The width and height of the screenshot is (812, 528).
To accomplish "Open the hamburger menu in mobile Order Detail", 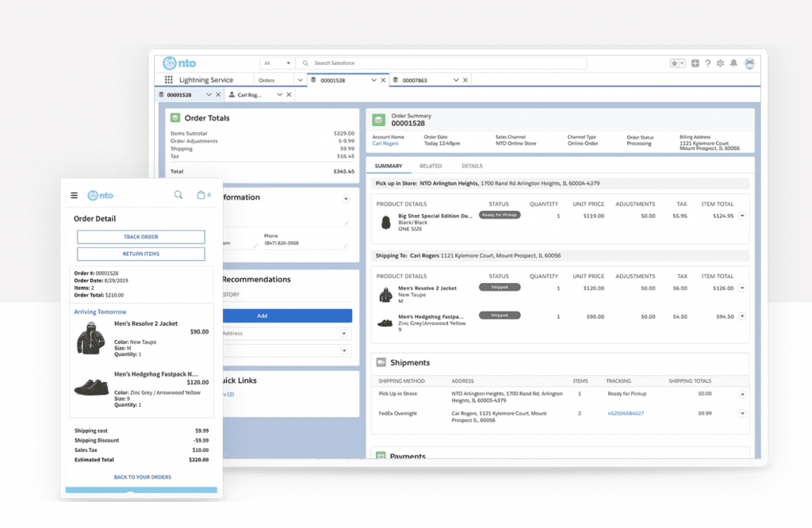I will tap(74, 195).
